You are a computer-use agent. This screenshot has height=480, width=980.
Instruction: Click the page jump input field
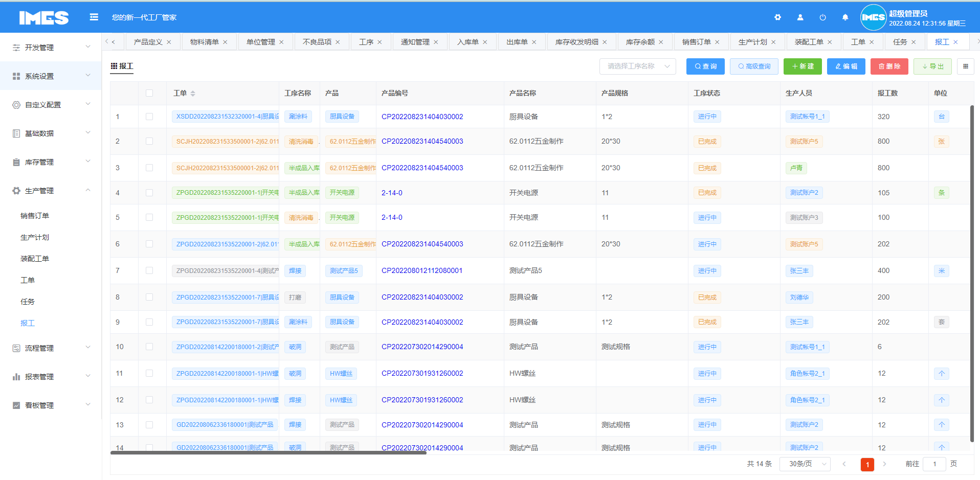(934, 464)
